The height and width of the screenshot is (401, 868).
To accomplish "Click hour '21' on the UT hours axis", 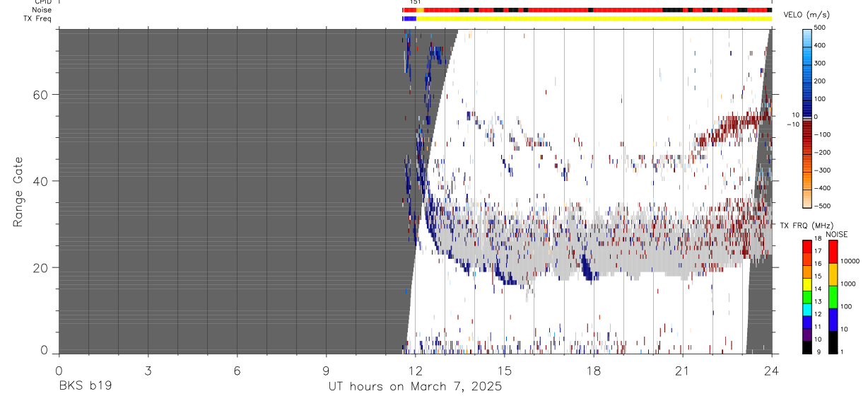I will tap(682, 371).
